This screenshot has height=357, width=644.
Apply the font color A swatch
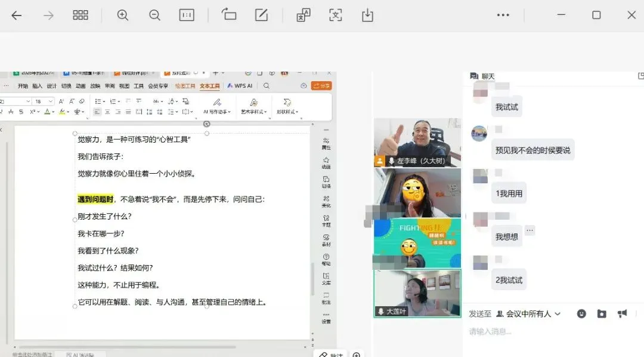[47, 112]
